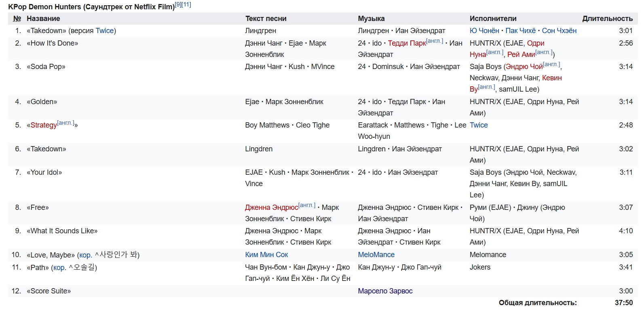Screen dimensions: 644x312
Task: Open the кор. link in Path row
Action: [59, 268]
